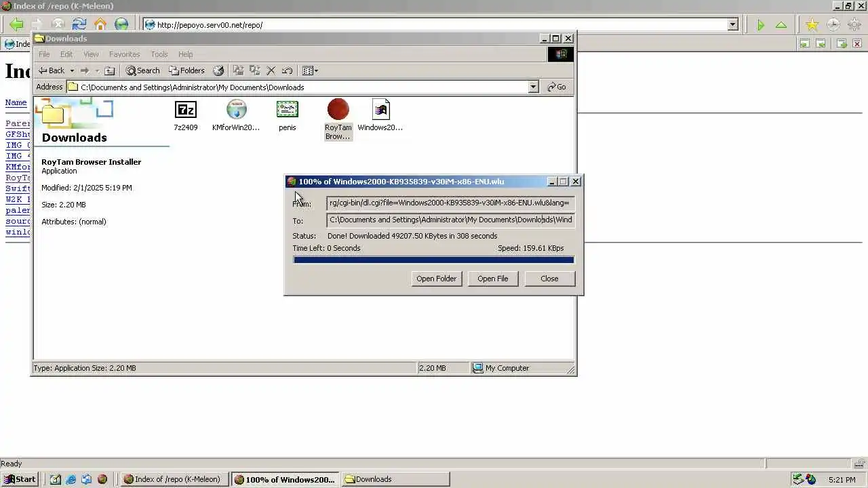Toggle Folders pane in Downloads window

(x=186, y=70)
